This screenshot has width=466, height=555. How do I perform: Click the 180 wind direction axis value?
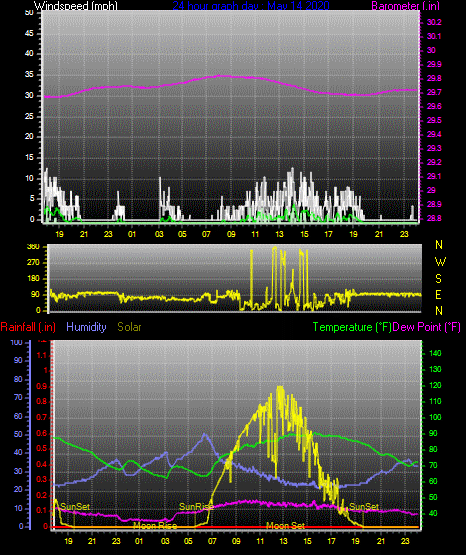(34, 279)
